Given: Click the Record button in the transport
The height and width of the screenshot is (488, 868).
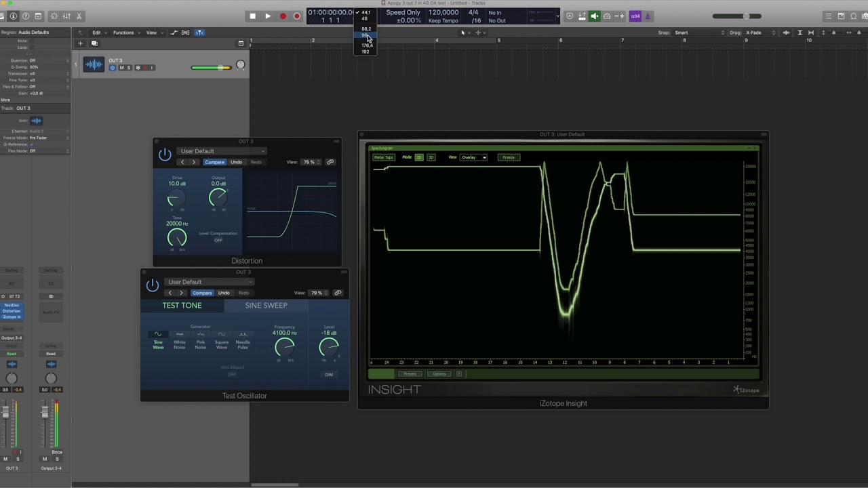Looking at the screenshot, I should (282, 16).
